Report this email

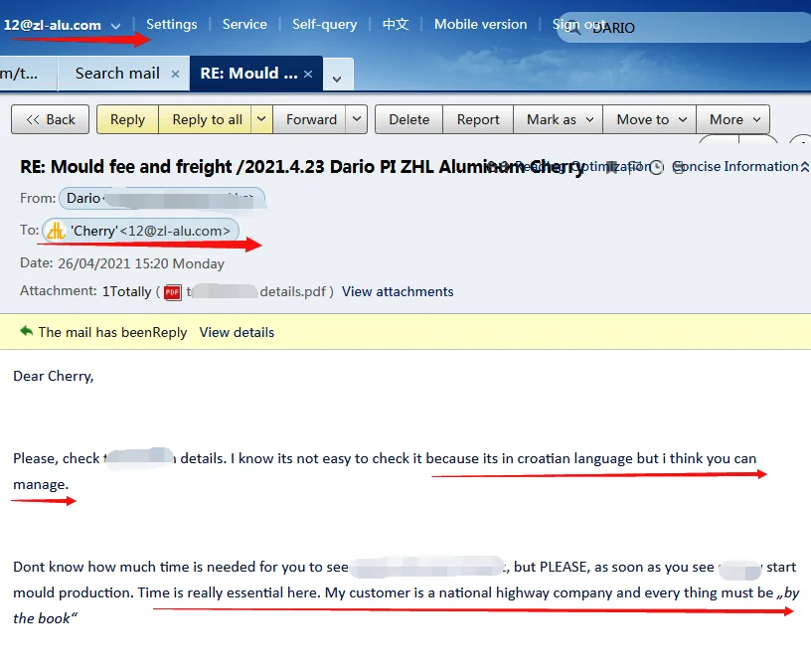478,119
